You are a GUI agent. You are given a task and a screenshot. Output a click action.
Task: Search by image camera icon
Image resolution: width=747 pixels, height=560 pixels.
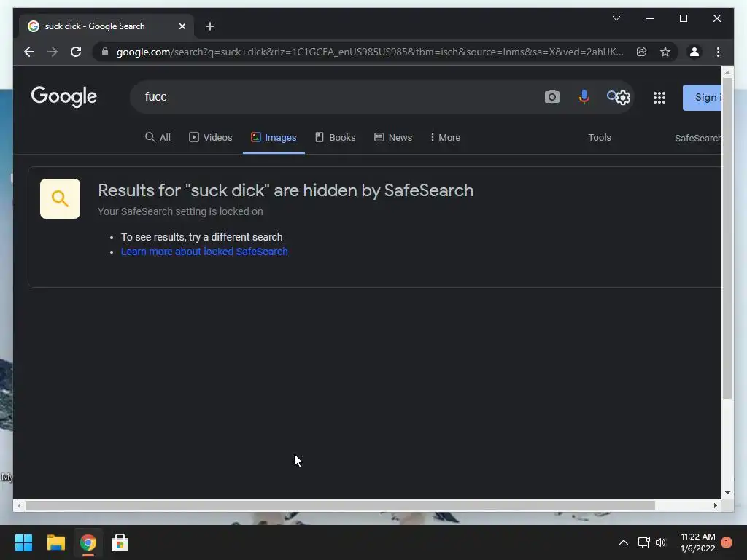pyautogui.click(x=551, y=97)
